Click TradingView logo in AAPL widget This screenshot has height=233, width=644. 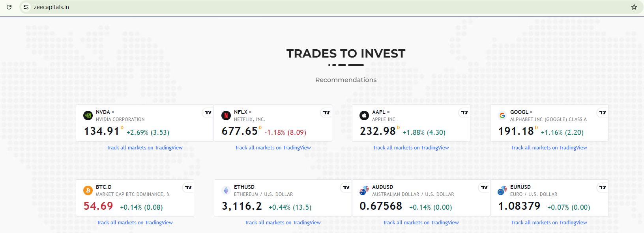point(464,113)
